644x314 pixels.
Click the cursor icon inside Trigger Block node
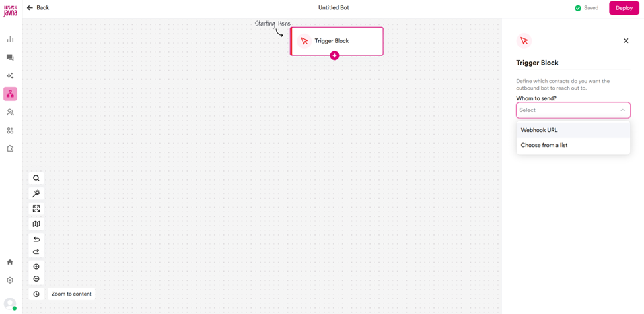point(304,41)
